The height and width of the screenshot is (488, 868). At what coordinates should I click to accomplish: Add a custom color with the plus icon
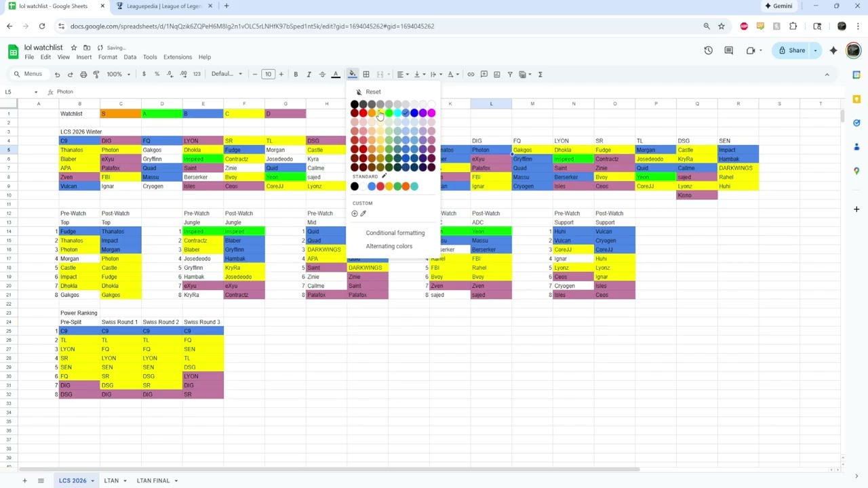[355, 213]
